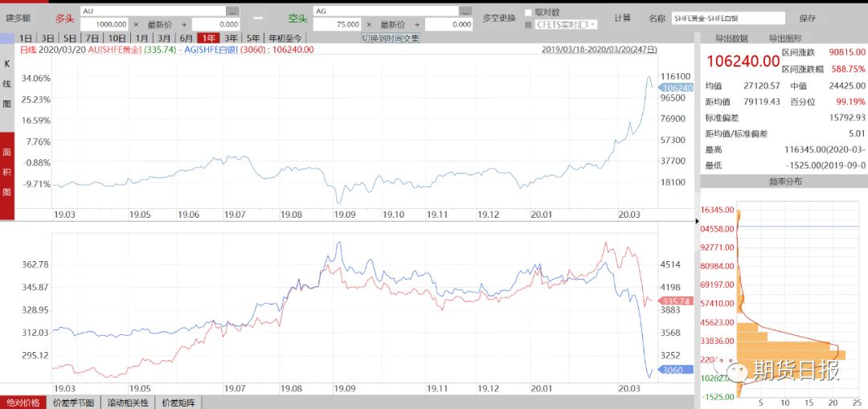Click the browse button beside AG field

(465, 11)
